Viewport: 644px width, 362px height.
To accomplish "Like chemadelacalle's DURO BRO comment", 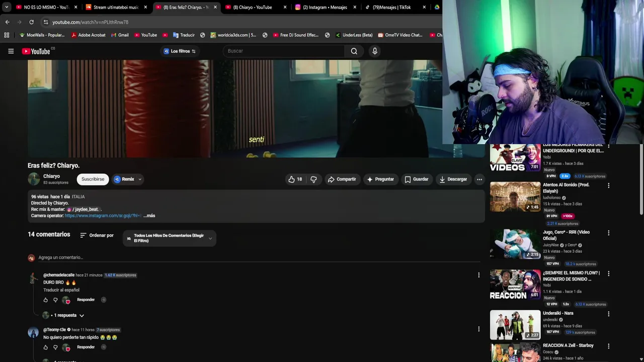I will pyautogui.click(x=46, y=300).
